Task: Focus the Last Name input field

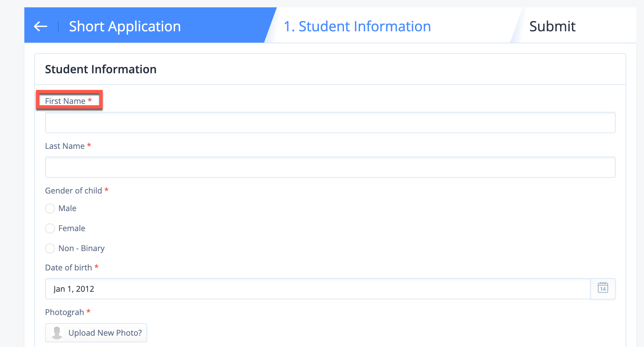Action: tap(330, 167)
